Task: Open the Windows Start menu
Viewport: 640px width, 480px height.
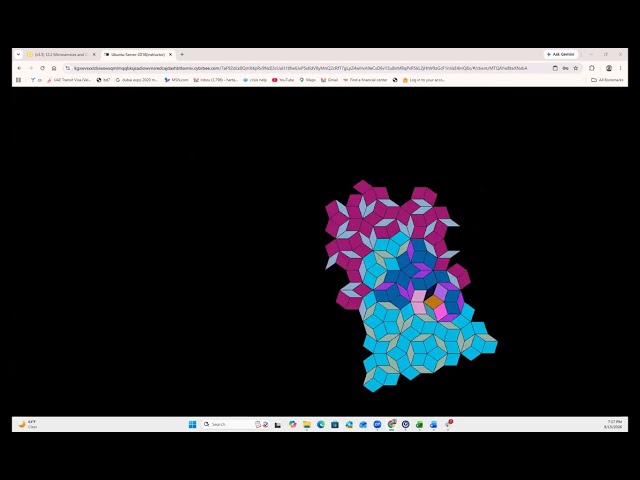Action: [192, 424]
